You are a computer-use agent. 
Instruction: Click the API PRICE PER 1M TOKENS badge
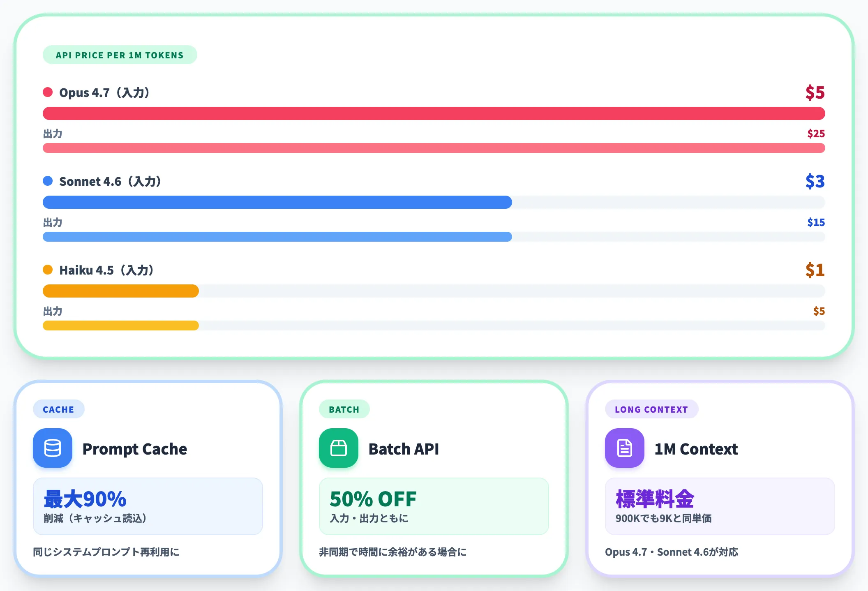tap(120, 55)
